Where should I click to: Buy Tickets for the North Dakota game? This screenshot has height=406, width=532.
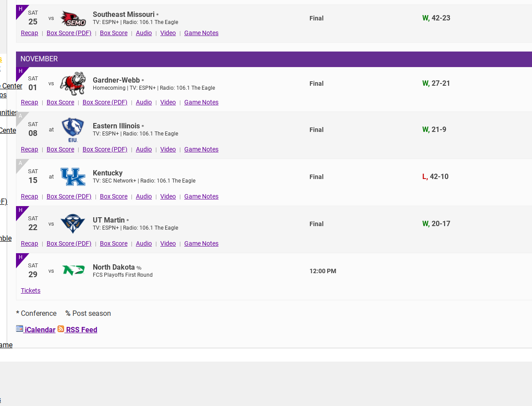click(31, 291)
